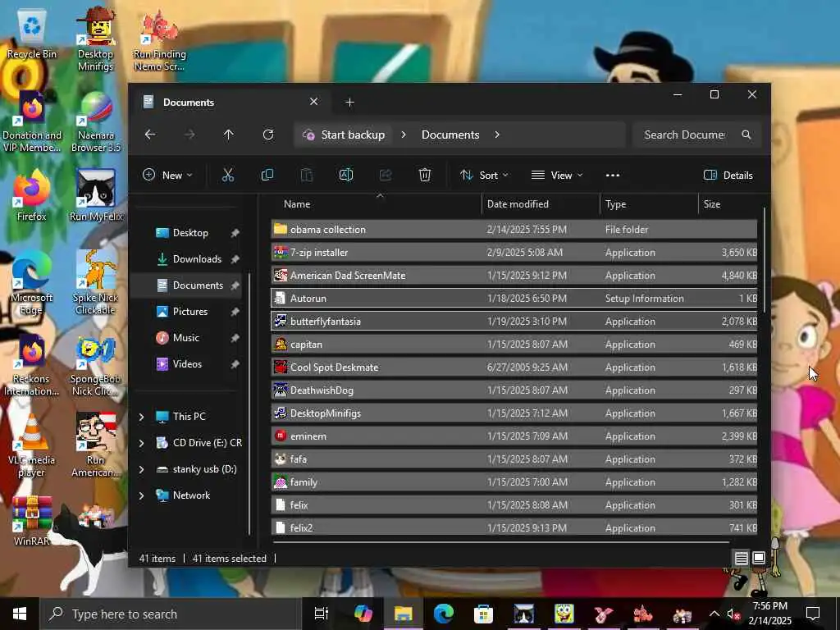
Task: Select Desktop in Quick access
Action: 190,232
